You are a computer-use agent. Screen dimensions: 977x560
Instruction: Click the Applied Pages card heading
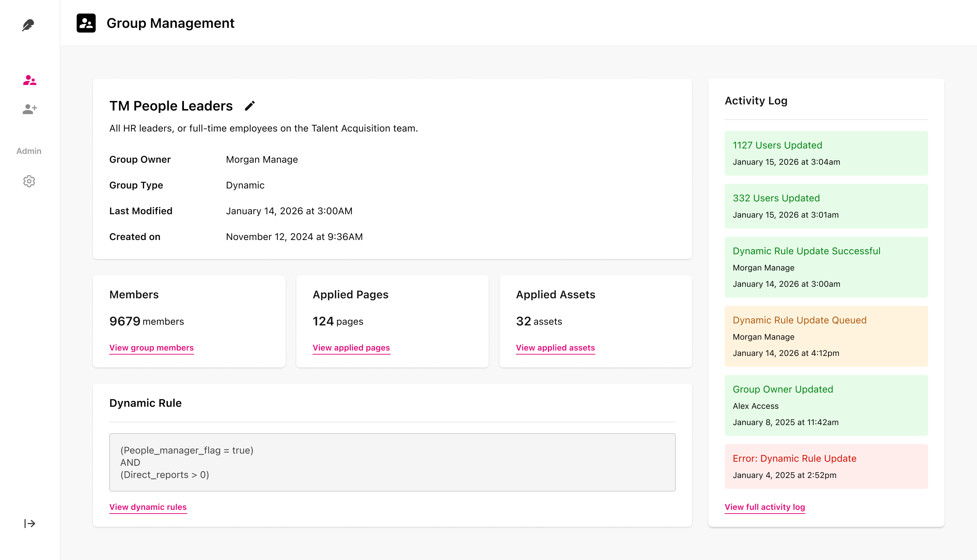pos(350,295)
